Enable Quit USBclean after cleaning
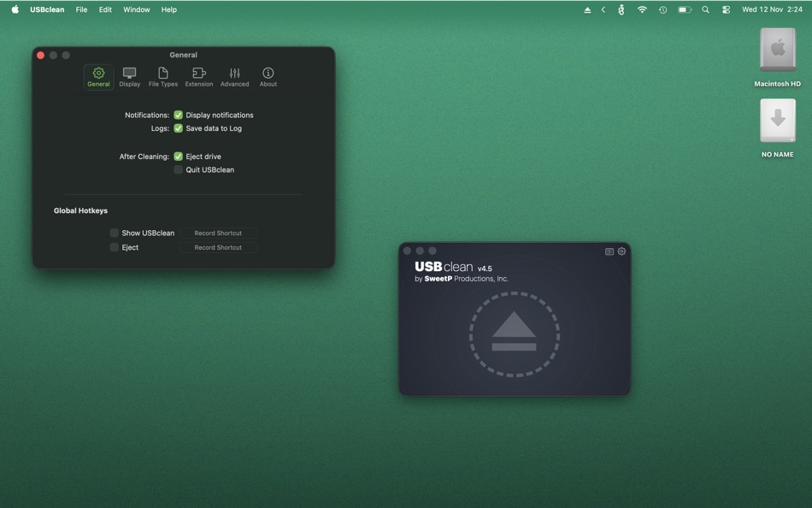 pos(178,169)
